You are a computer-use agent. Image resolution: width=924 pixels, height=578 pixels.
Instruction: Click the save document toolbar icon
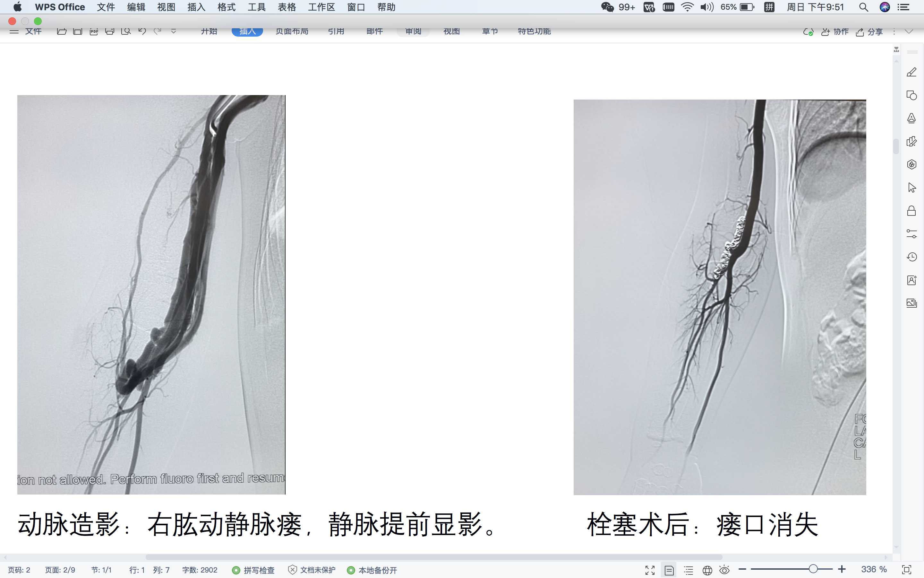tap(78, 31)
